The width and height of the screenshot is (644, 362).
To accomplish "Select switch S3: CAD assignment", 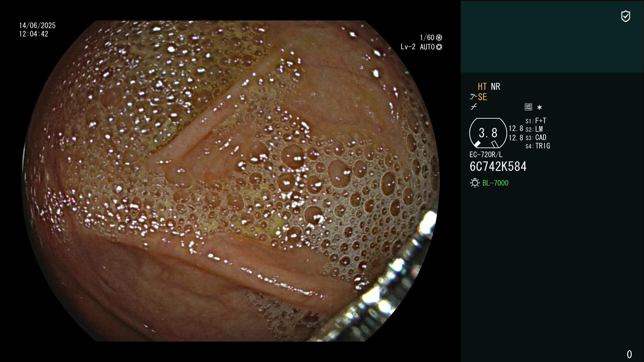I will click(536, 138).
